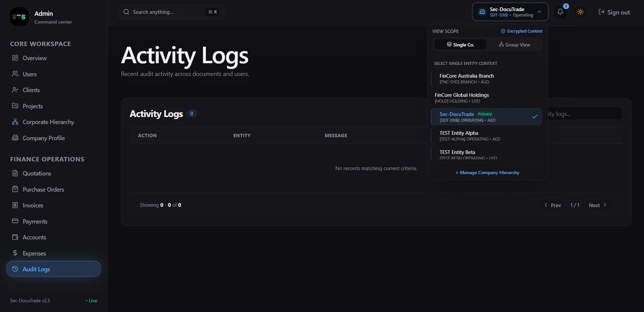Viewport: 644px width, 312px height.
Task: Open the notifications bell
Action: click(560, 12)
